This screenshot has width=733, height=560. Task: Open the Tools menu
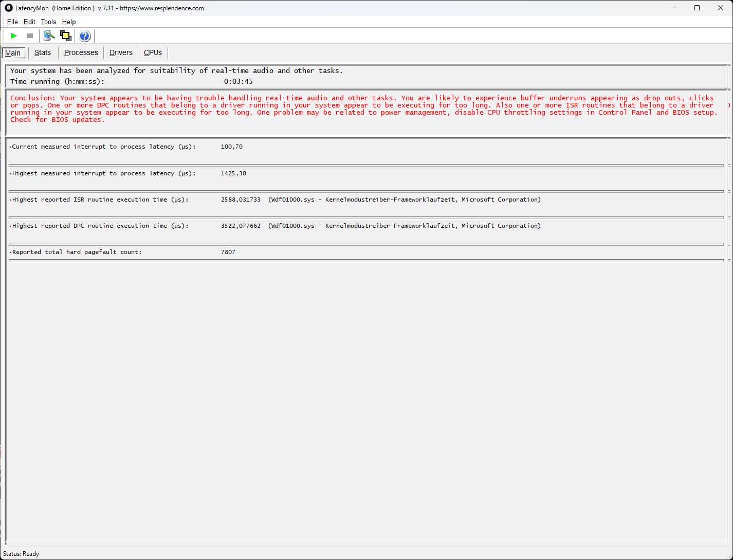tap(48, 22)
